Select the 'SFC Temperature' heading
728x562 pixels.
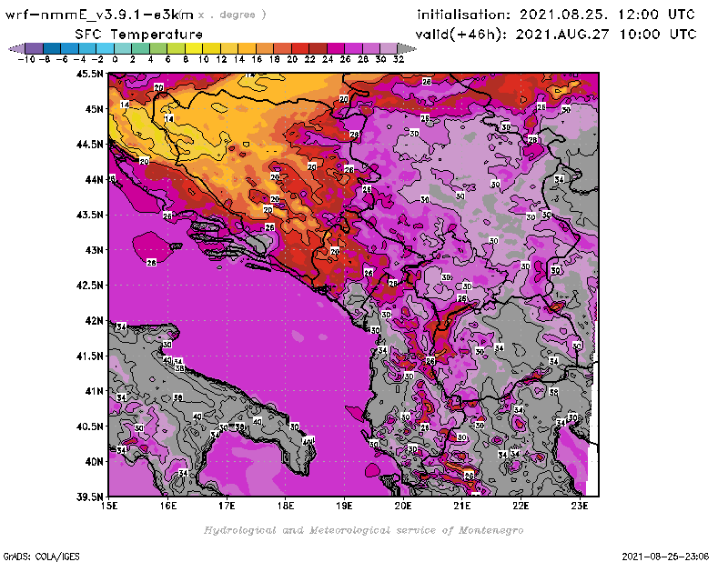point(139,35)
